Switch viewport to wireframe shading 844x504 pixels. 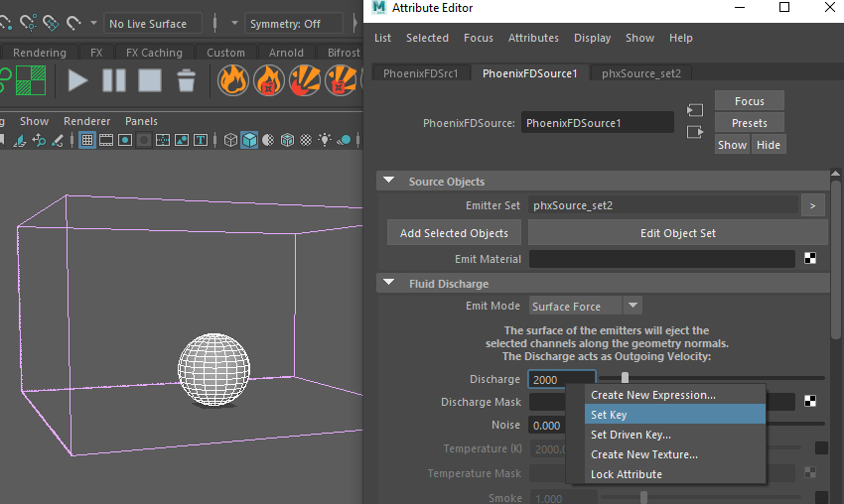(230, 141)
